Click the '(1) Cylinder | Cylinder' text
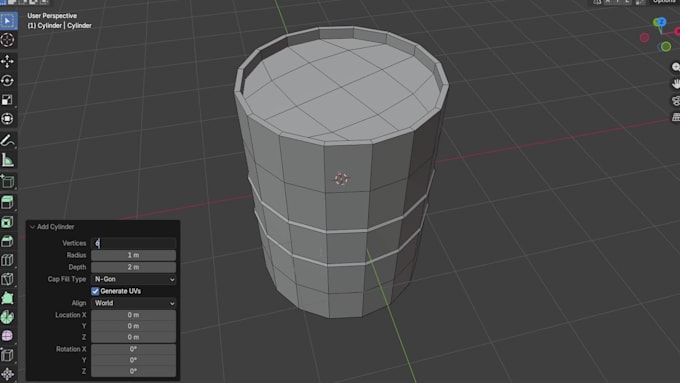 59,26
